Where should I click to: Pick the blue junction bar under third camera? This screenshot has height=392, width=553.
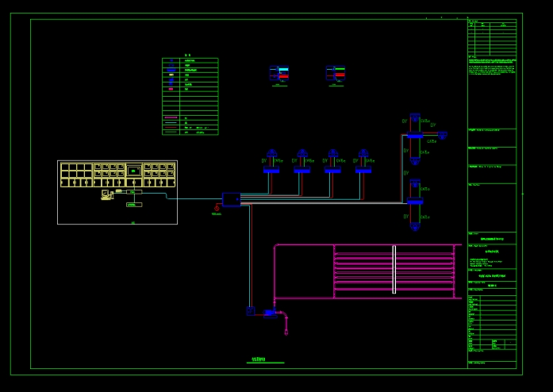tap(332, 170)
